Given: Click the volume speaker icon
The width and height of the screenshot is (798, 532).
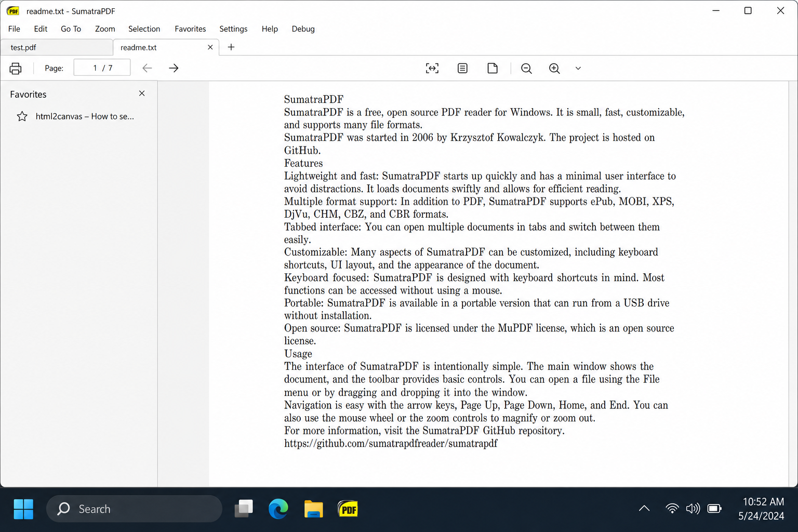Looking at the screenshot, I should (x=693, y=509).
